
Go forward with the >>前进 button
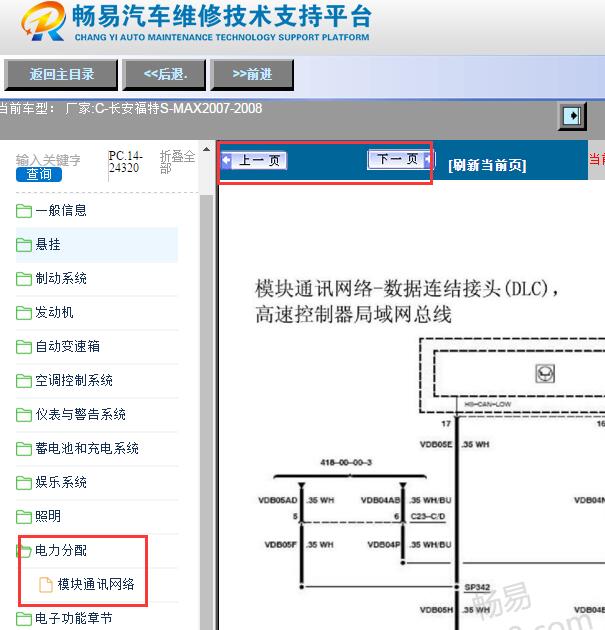(x=252, y=75)
